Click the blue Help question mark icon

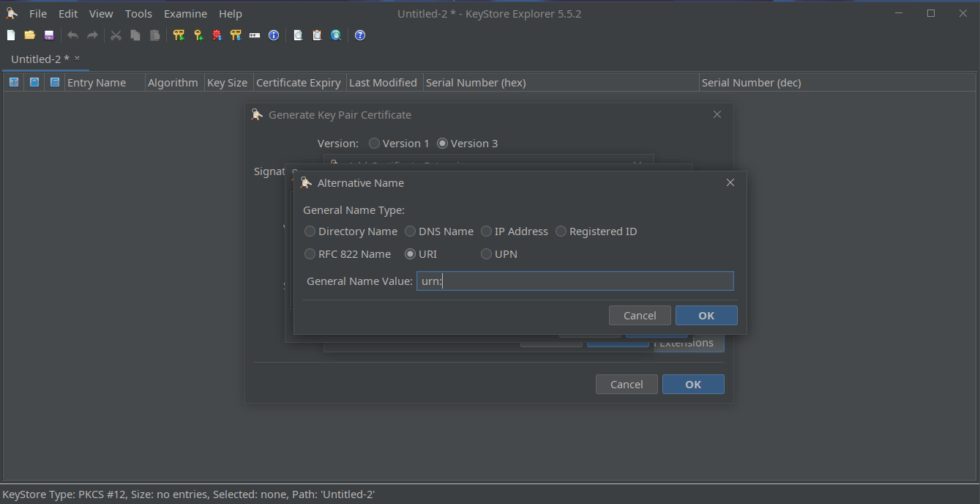tap(360, 35)
